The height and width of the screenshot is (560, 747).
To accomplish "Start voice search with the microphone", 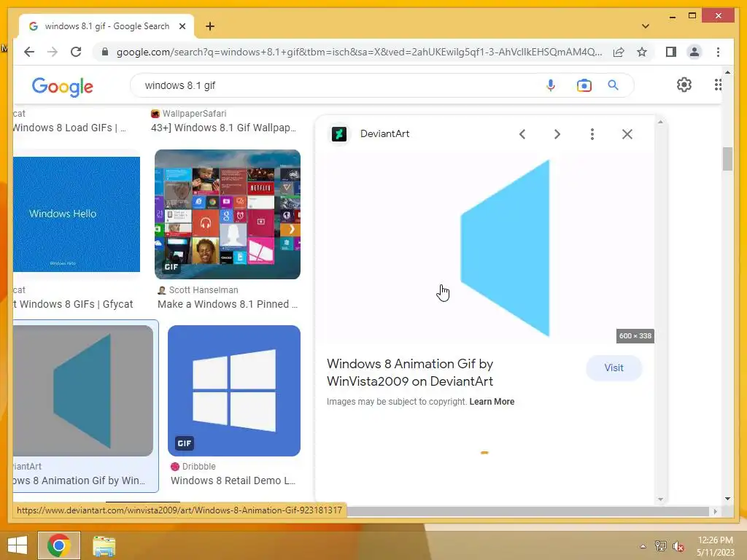I will click(550, 85).
